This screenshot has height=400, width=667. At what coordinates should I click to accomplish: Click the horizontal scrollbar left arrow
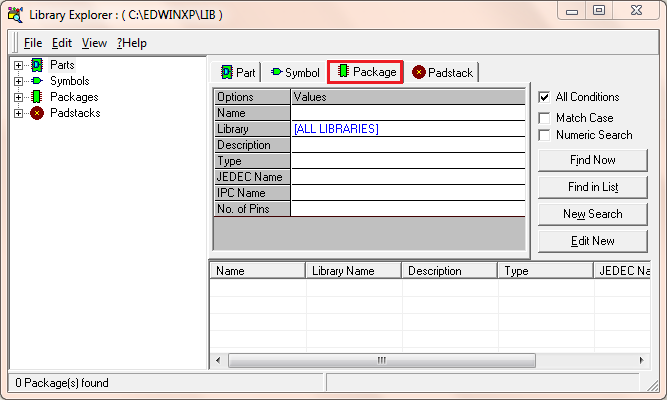point(218,360)
